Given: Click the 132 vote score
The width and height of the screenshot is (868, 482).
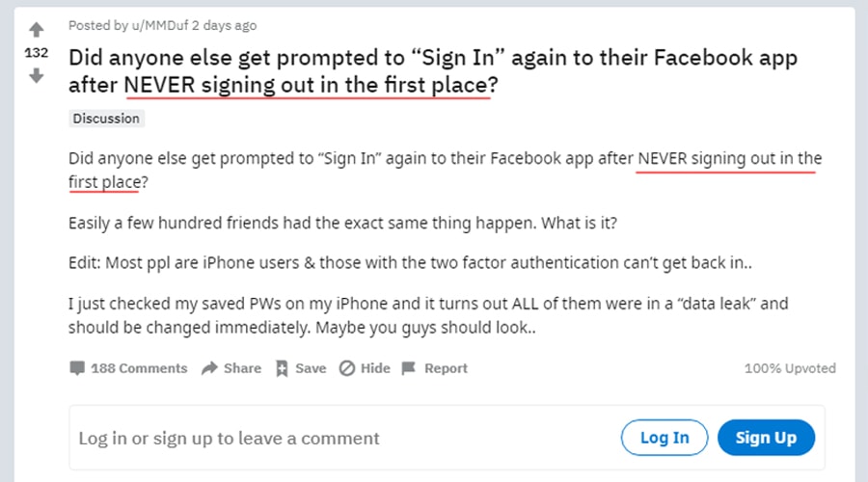Looking at the screenshot, I should click(x=36, y=52).
